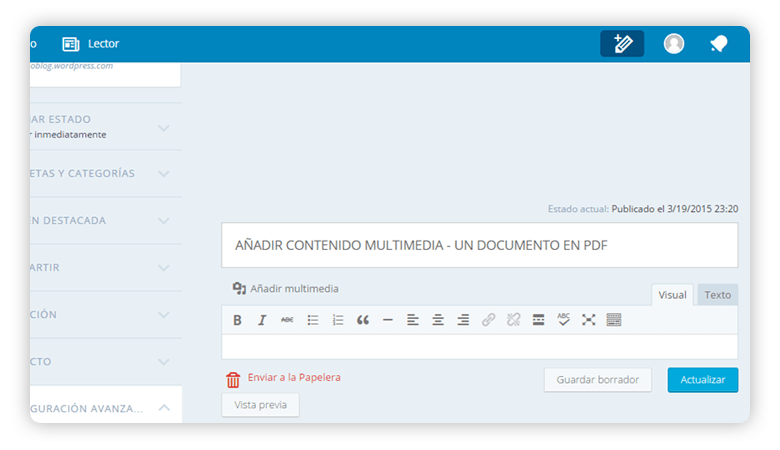Click Añadir multimedia link
Screen dimensions: 780x450
[x=294, y=289]
